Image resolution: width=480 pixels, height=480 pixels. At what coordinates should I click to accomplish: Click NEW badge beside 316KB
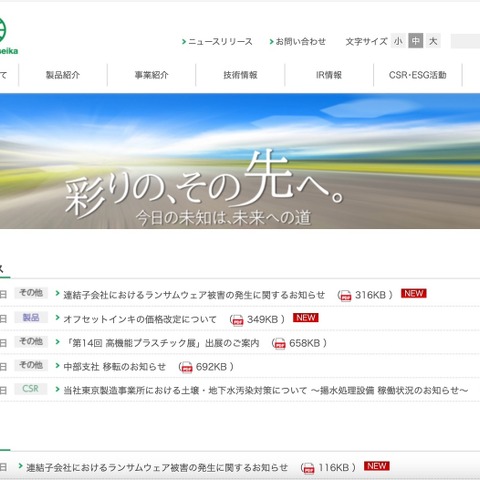point(414,293)
